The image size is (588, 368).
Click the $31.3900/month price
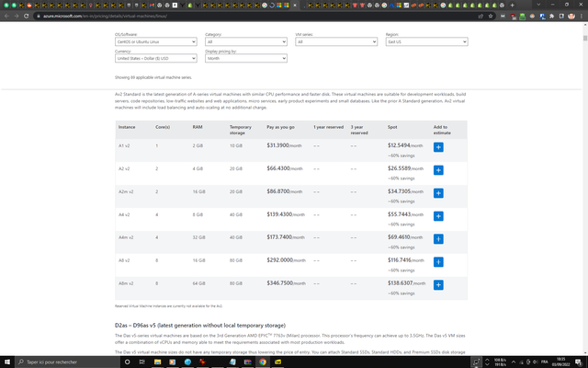point(284,145)
